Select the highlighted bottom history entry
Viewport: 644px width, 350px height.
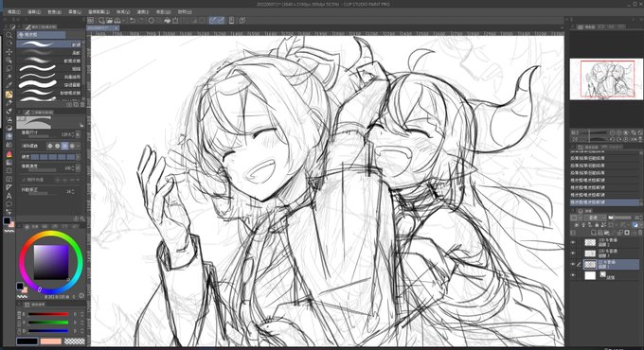(x=604, y=202)
